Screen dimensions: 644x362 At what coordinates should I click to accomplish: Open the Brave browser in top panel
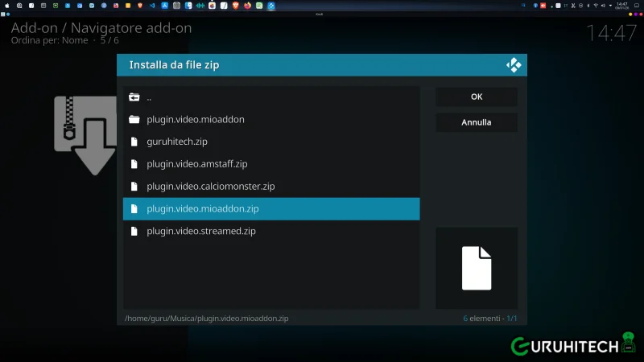141,6
